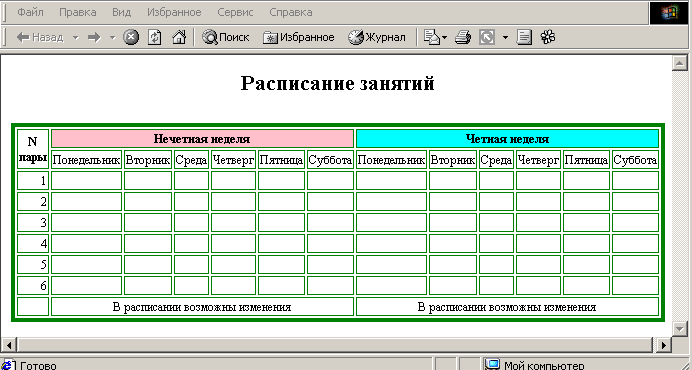Click the Forward arrow icon
The width and height of the screenshot is (692, 370).
[94, 38]
